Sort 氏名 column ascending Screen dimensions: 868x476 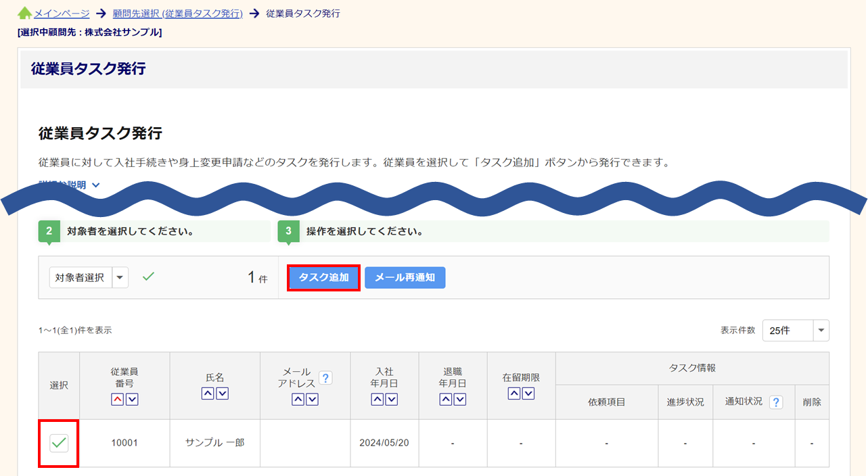[208, 394]
